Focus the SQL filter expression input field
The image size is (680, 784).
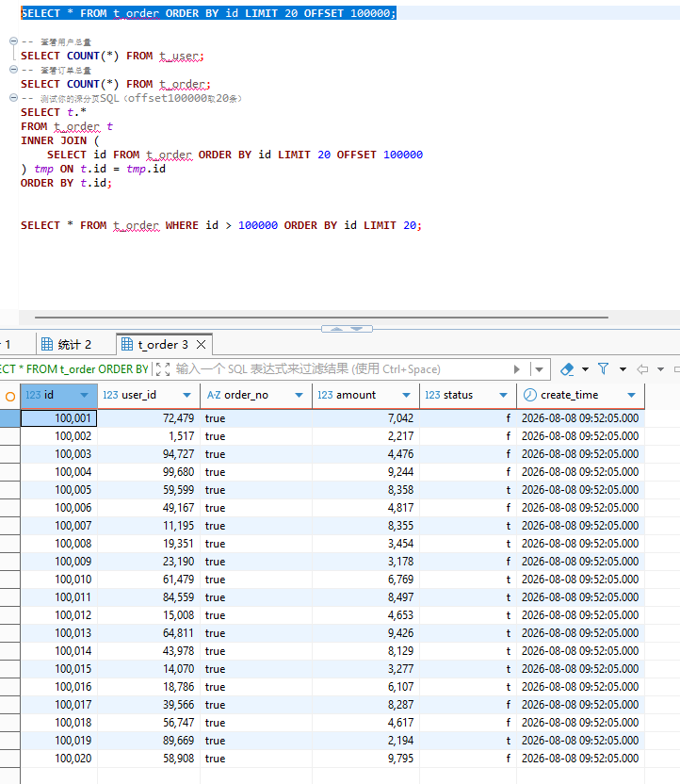coord(340,369)
